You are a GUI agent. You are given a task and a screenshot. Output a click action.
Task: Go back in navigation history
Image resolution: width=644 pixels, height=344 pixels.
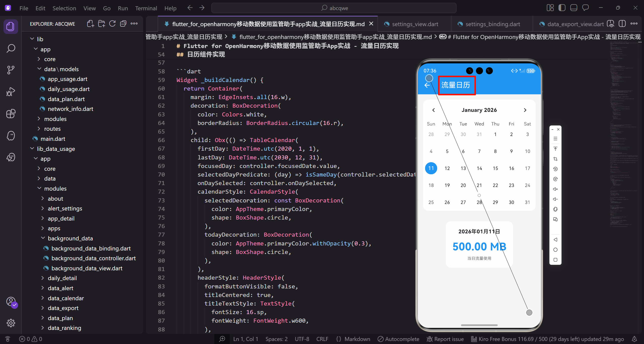pos(190,8)
